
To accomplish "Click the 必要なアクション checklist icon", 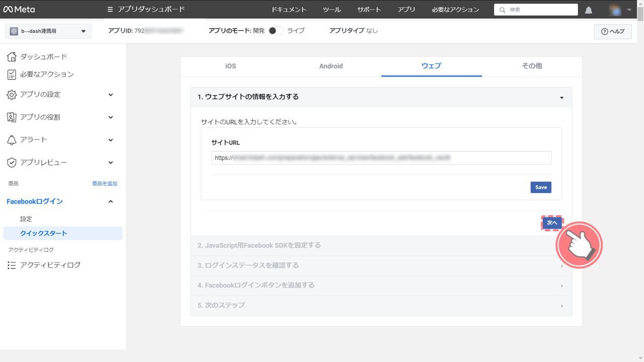I will [x=12, y=74].
